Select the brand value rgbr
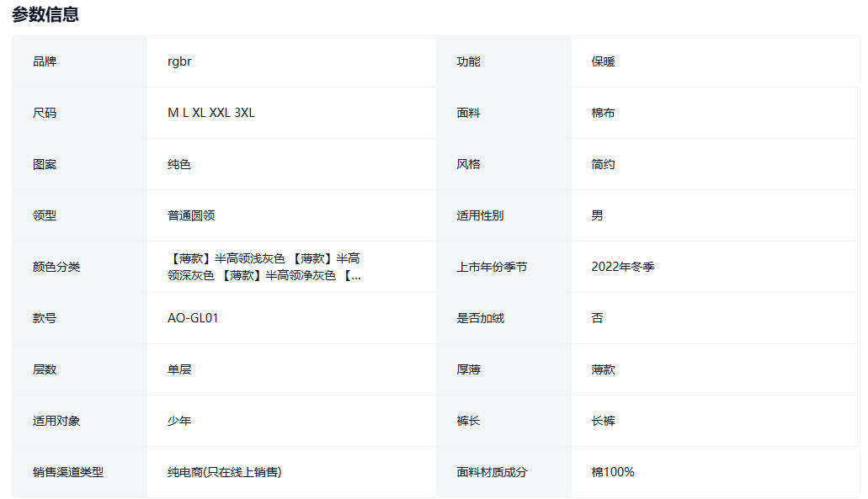Viewport: 868px width, 499px height. 180,61
